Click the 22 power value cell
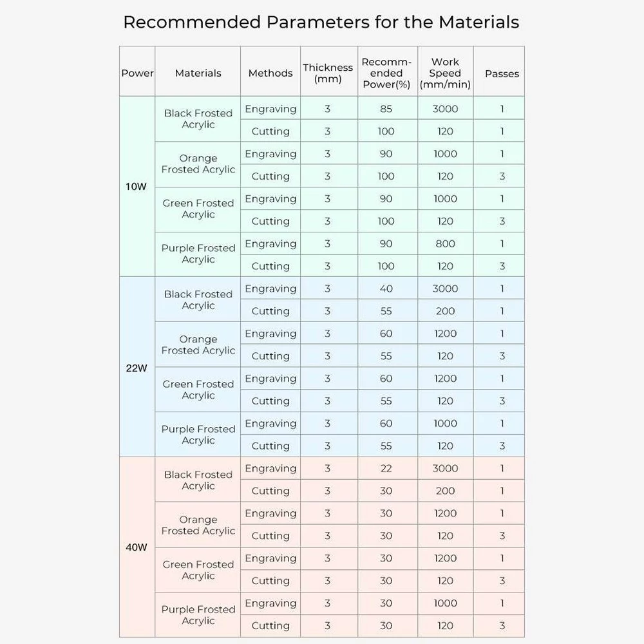Screen dimensions: 644x644 [387, 468]
